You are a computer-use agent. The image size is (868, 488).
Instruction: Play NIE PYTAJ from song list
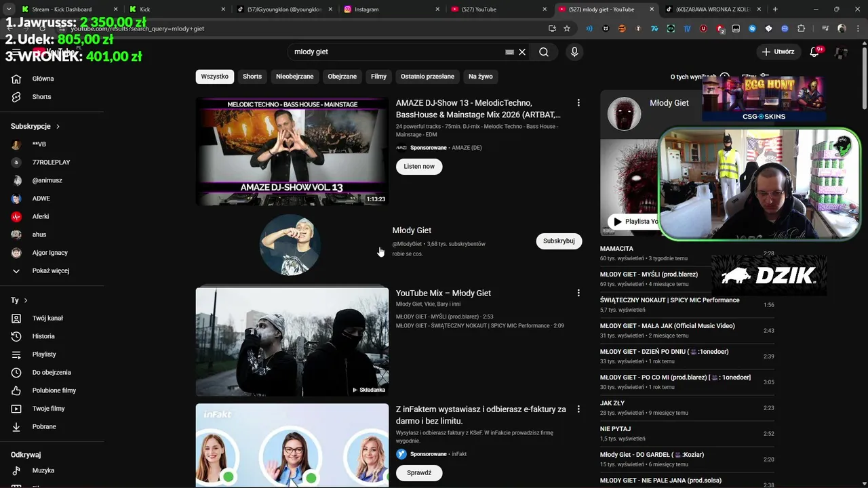pyautogui.click(x=686, y=434)
